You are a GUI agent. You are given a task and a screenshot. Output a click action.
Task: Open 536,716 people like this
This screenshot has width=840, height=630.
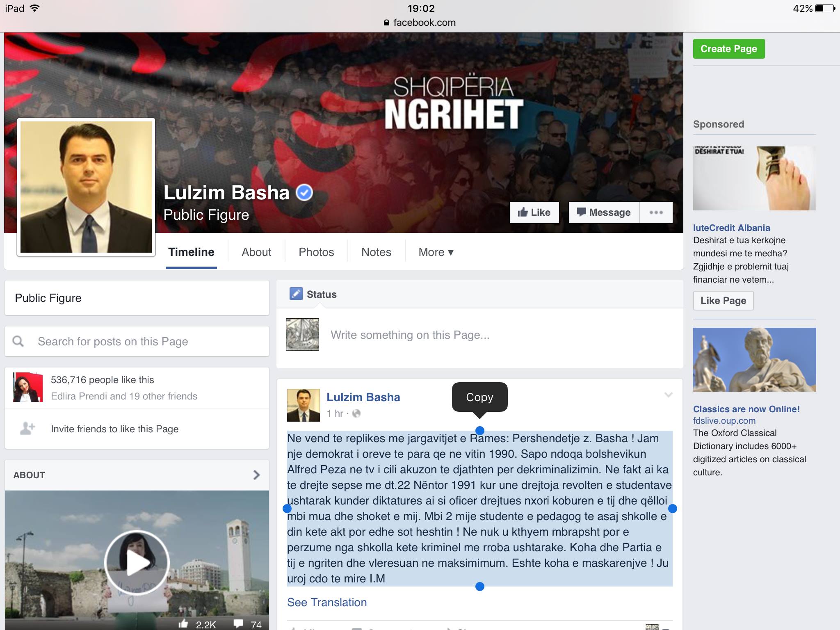click(x=103, y=380)
